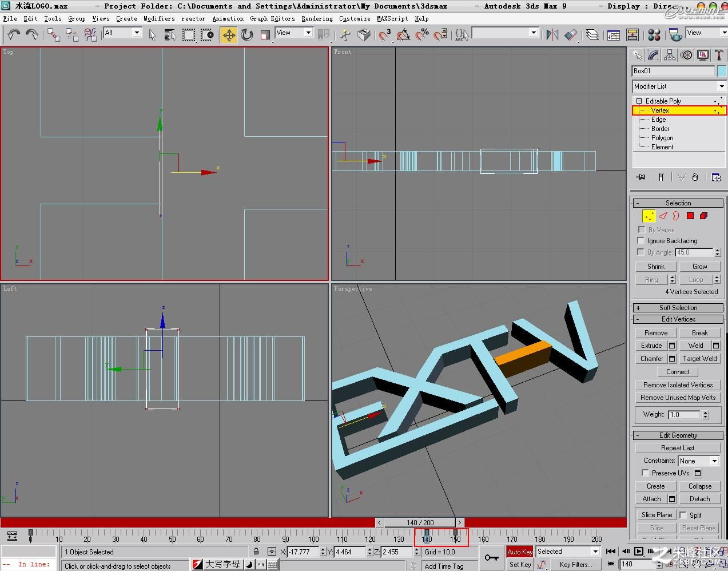Activate the Select and Rotate tool

(x=246, y=35)
